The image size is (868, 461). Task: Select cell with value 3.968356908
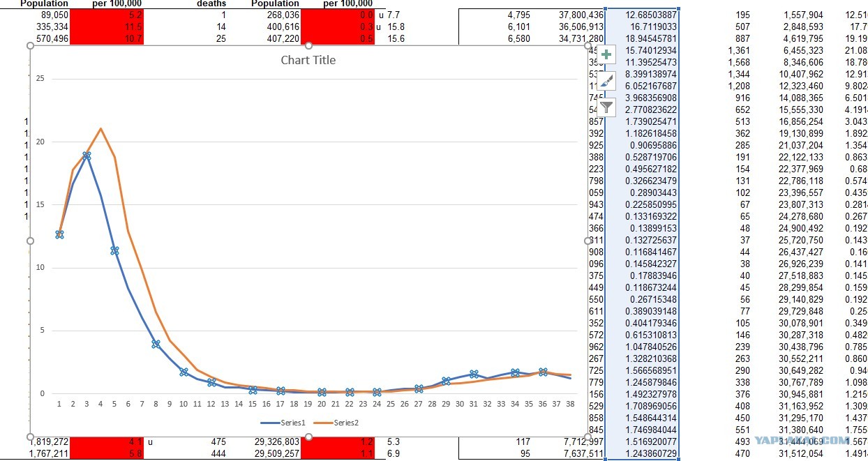tap(643, 98)
